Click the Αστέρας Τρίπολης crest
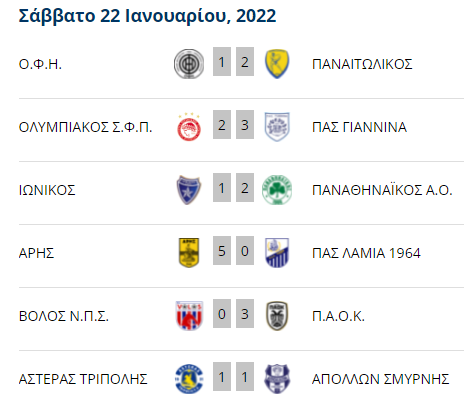This screenshot has height=403, width=464. pyautogui.click(x=189, y=379)
